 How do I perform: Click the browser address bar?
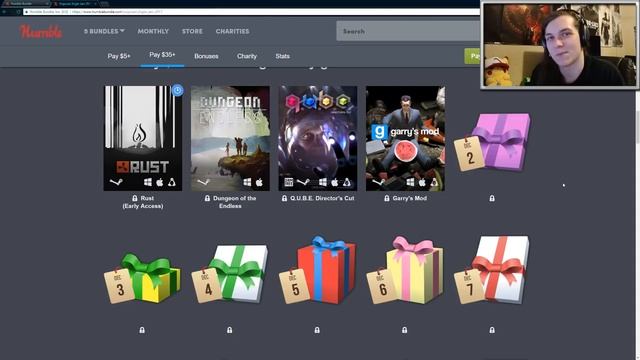pos(251,12)
